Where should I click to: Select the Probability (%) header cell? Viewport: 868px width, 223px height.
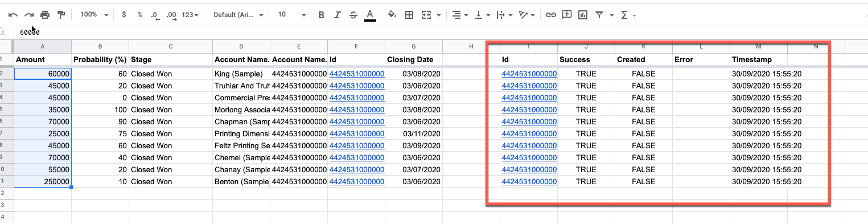(100, 59)
